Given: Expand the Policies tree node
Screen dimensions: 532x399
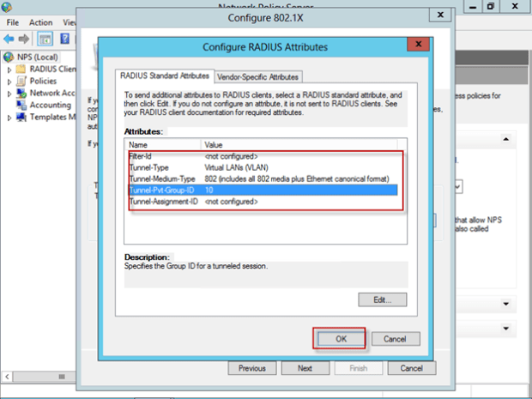Looking at the screenshot, I should click(x=9, y=81).
